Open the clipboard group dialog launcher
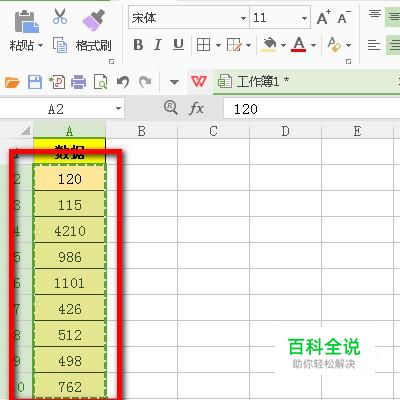 [112, 61]
